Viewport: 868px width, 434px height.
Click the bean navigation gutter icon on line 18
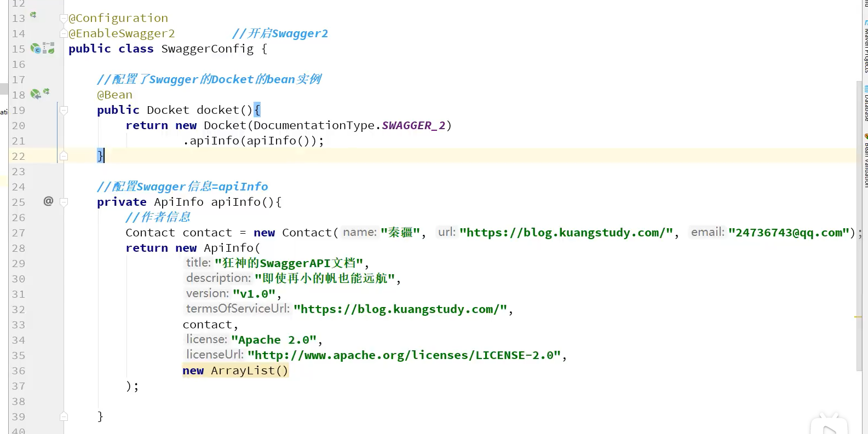click(x=36, y=94)
